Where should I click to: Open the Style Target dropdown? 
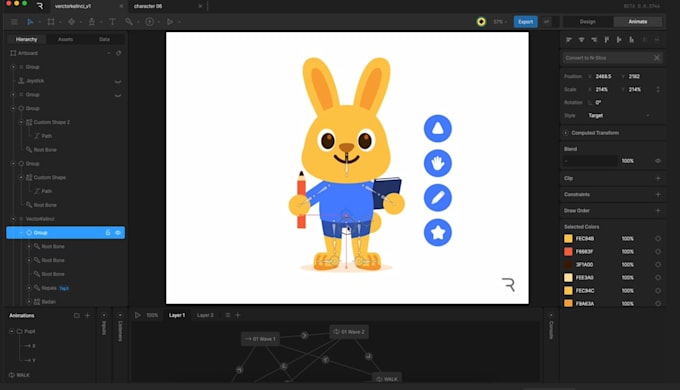point(619,115)
